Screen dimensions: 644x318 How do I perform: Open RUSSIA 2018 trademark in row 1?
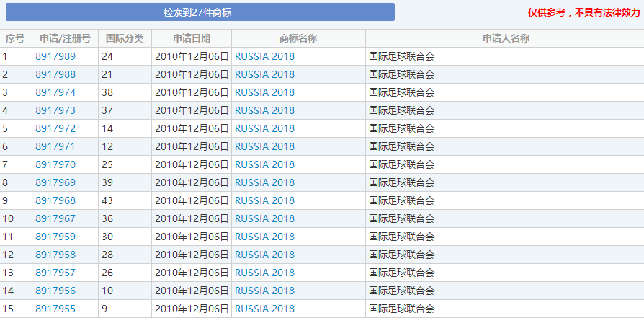[x=265, y=56]
